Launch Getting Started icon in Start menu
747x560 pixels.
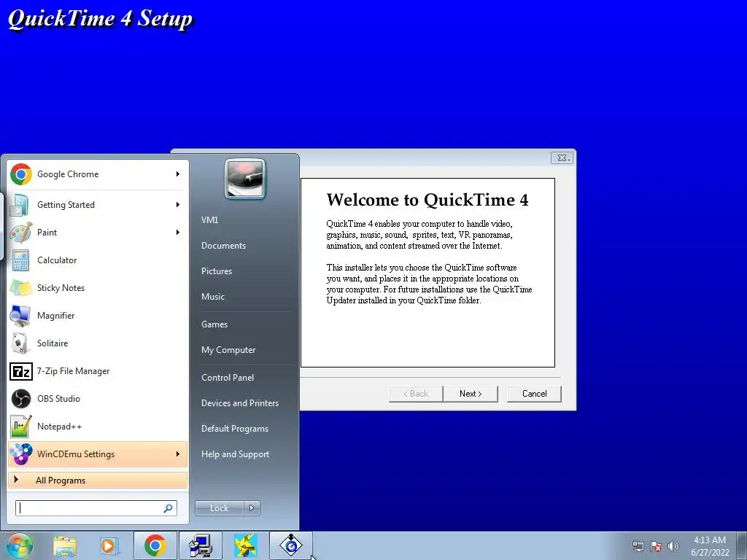[21, 205]
